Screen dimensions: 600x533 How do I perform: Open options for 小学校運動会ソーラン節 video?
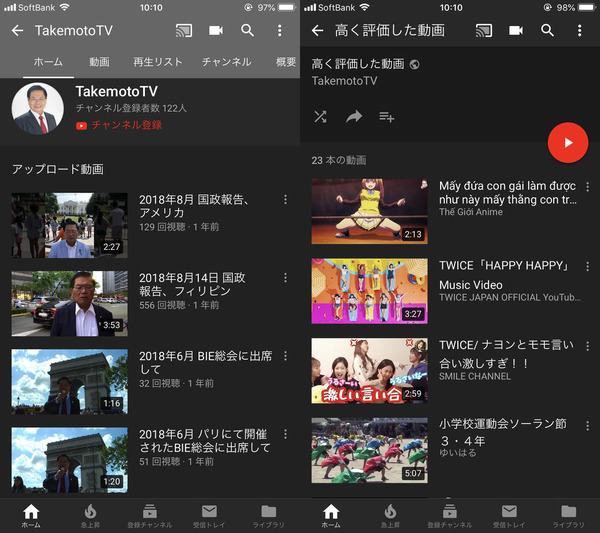click(588, 425)
